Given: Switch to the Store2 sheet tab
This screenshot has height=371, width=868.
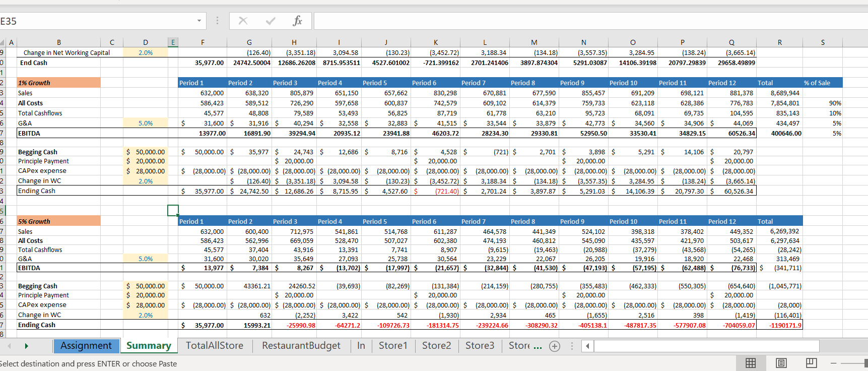Looking at the screenshot, I should pos(436,346).
